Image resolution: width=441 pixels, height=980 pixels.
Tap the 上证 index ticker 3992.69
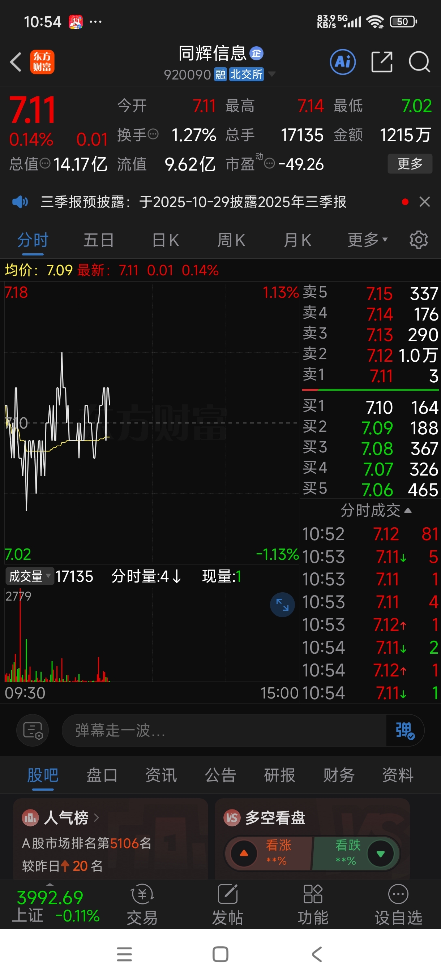coord(56,906)
